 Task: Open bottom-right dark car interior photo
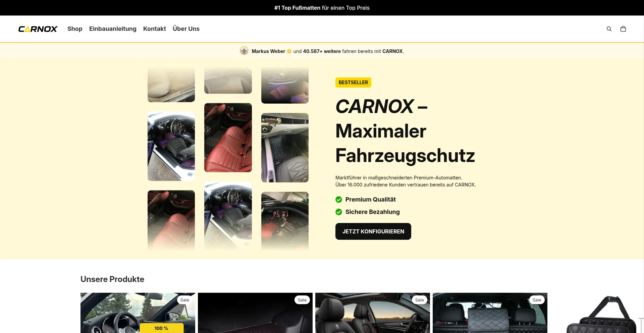[x=285, y=221]
